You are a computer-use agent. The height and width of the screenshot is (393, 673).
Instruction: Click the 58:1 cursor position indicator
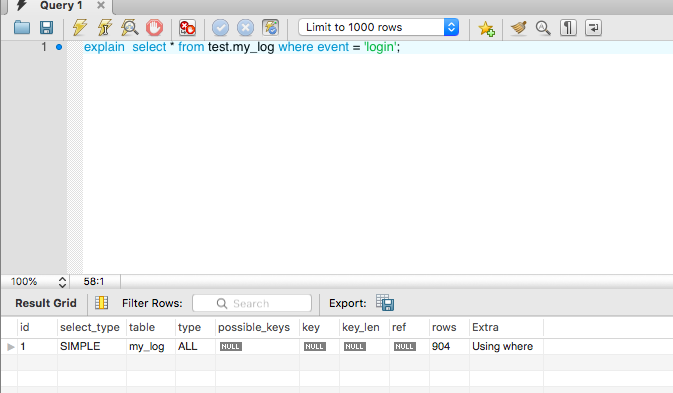[x=94, y=281]
